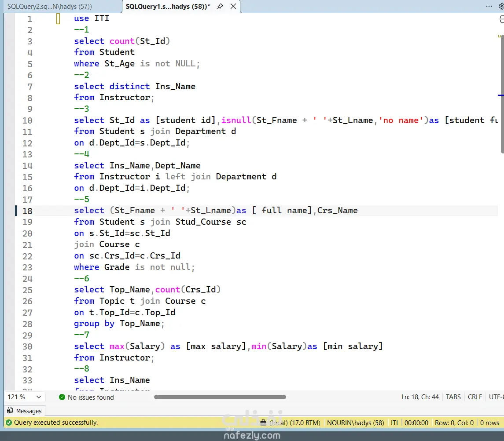The width and height of the screenshot is (504, 441).
Task: Click the ITI database status entry
Action: [394, 423]
